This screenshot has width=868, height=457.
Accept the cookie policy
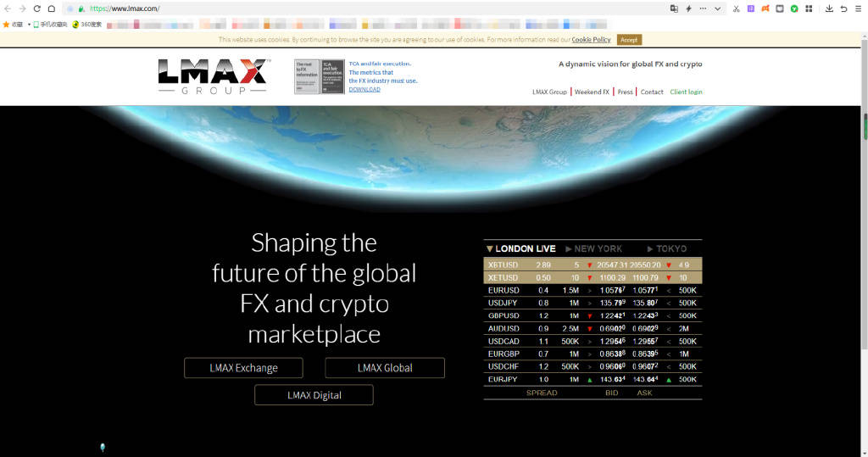point(629,40)
